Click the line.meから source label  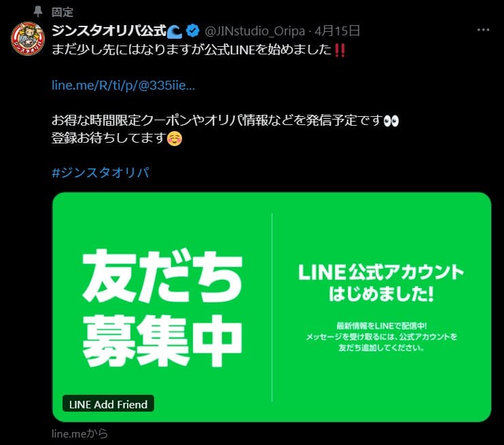point(79,433)
